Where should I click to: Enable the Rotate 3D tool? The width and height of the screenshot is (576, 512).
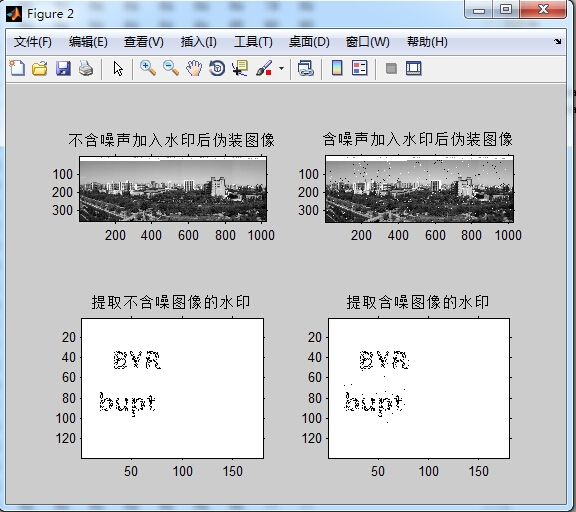[217, 68]
